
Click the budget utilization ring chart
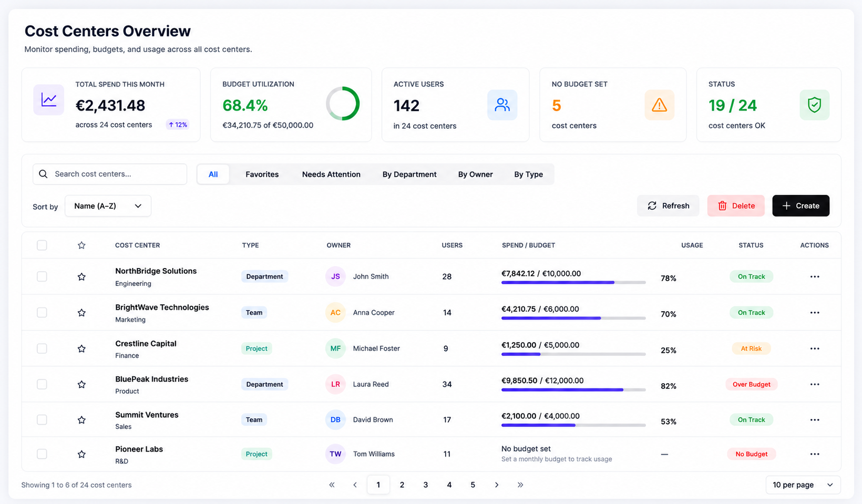pyautogui.click(x=343, y=104)
